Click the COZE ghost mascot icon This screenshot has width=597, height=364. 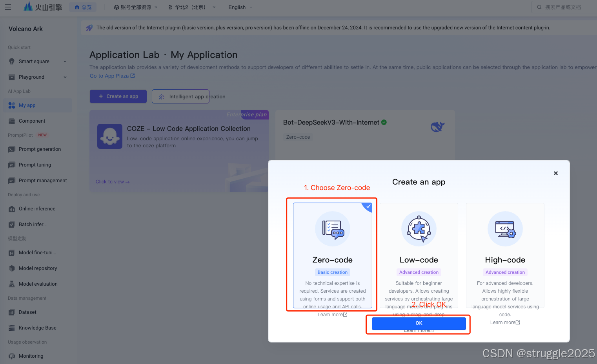pyautogui.click(x=110, y=136)
